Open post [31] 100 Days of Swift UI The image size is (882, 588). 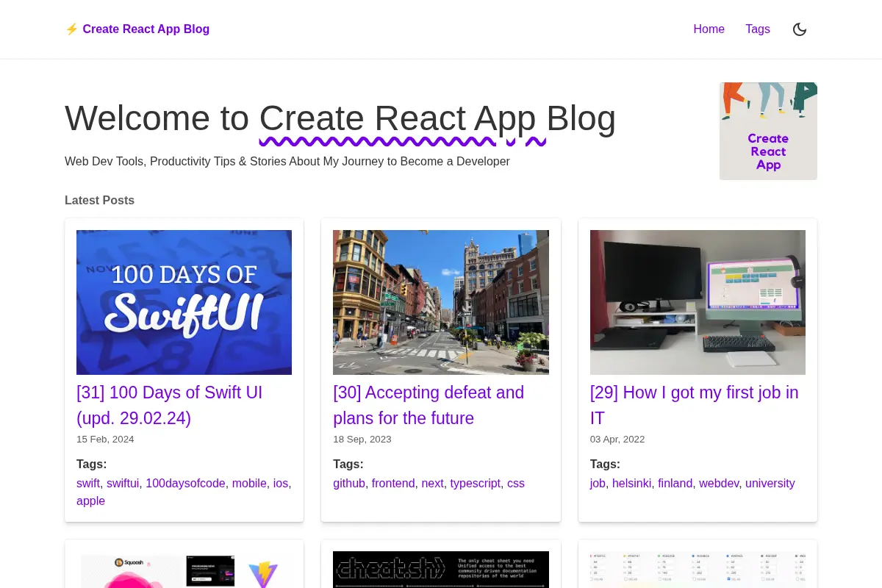point(169,405)
